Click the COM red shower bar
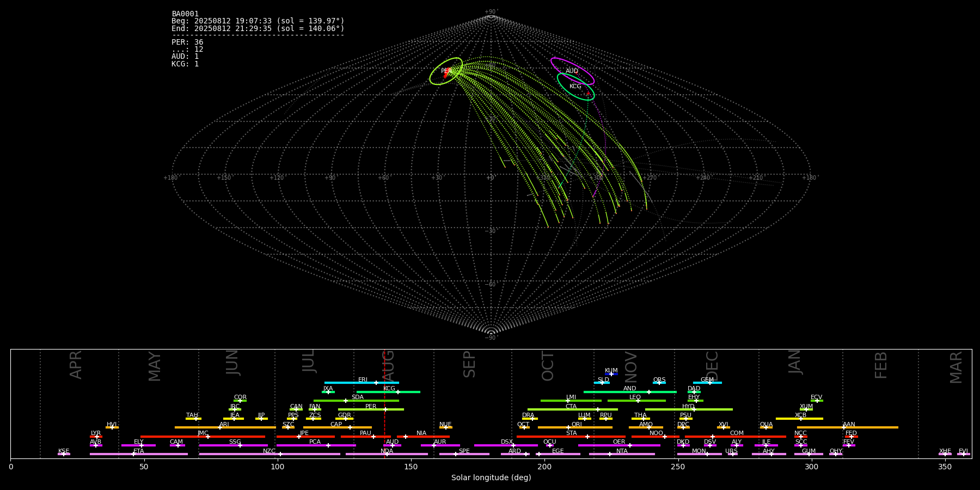 coord(736,437)
